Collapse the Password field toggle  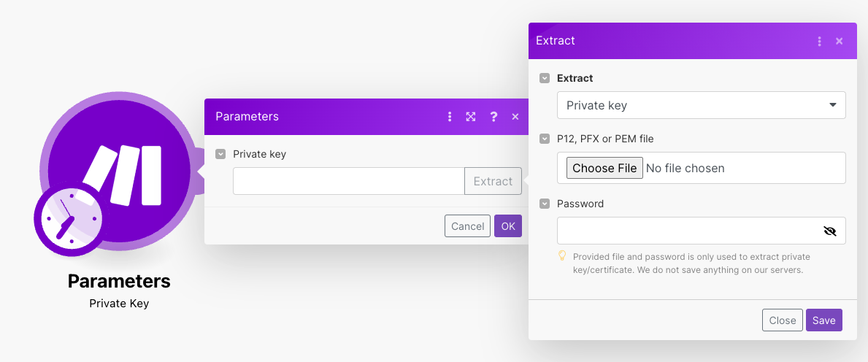545,204
